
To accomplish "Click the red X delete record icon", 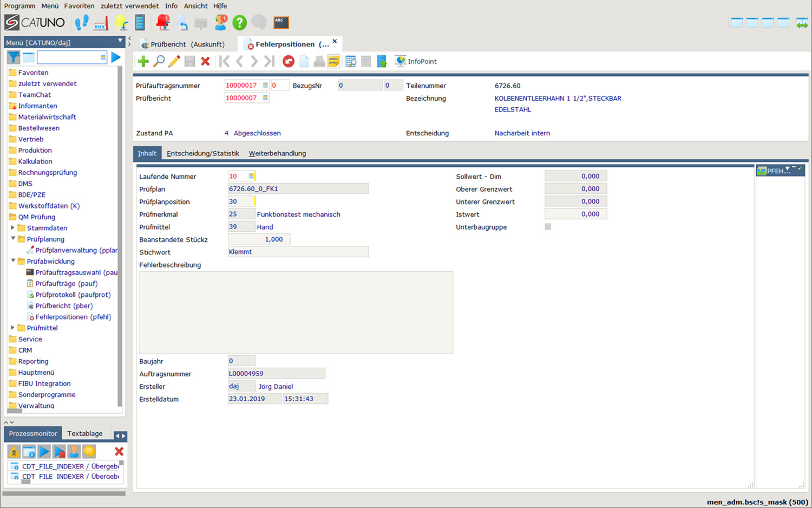I will pyautogui.click(x=205, y=62).
